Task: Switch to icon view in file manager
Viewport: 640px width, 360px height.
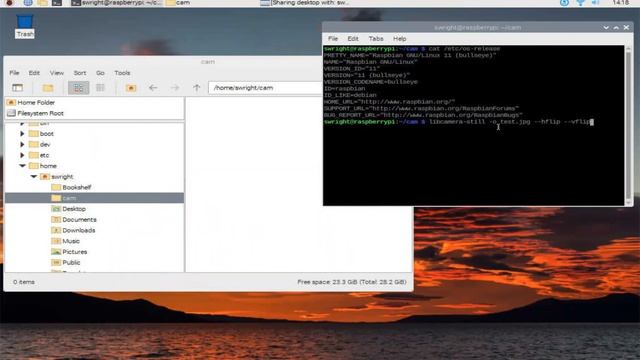Action: point(78,88)
